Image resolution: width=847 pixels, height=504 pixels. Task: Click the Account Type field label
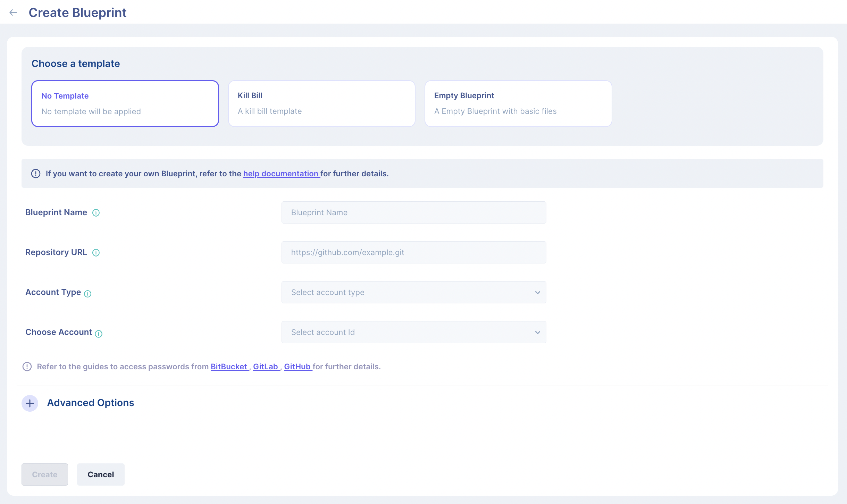tap(53, 292)
